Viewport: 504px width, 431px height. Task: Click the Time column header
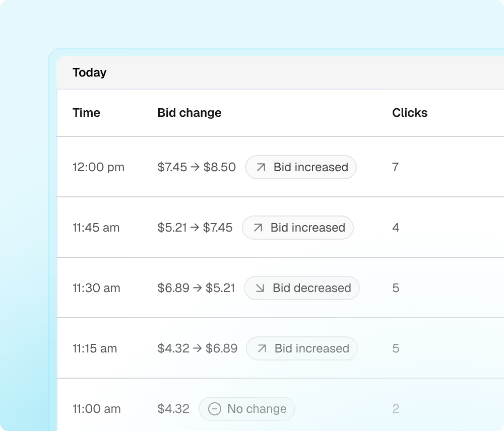(86, 113)
